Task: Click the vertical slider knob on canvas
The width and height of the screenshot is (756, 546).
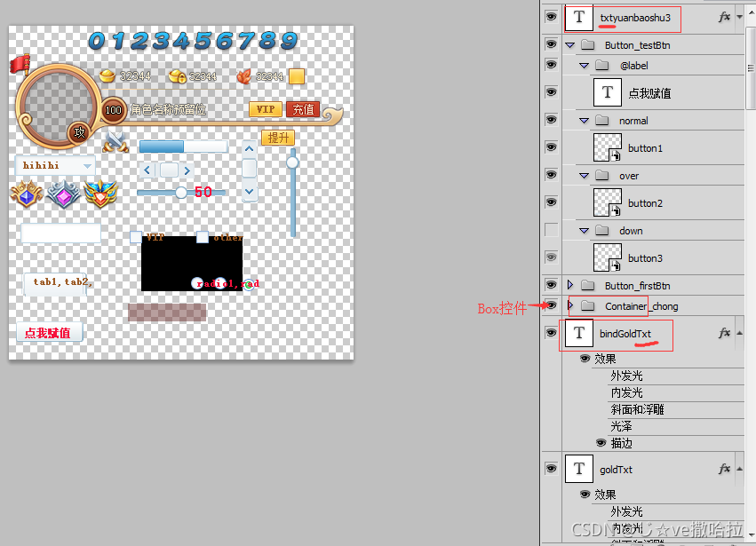Action: (x=292, y=162)
